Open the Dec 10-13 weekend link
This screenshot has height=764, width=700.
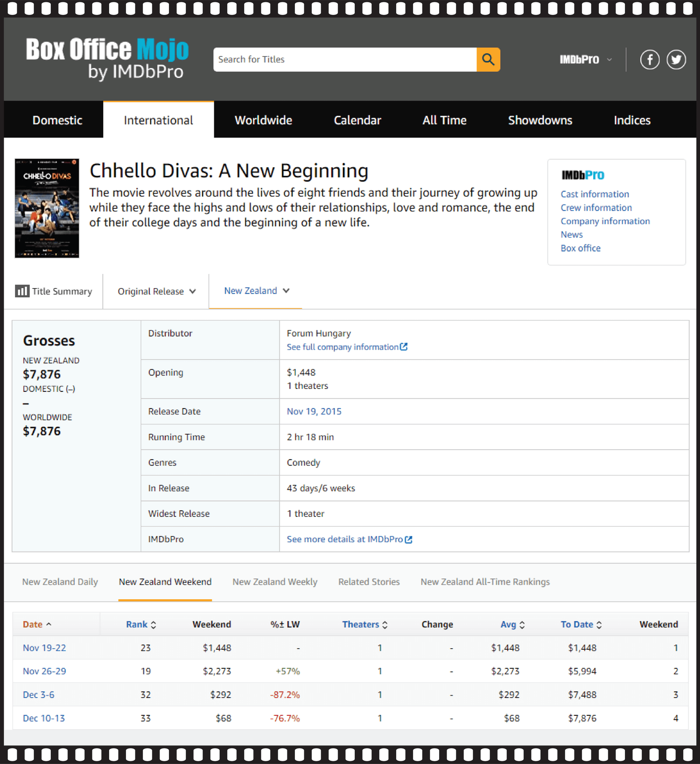click(44, 718)
